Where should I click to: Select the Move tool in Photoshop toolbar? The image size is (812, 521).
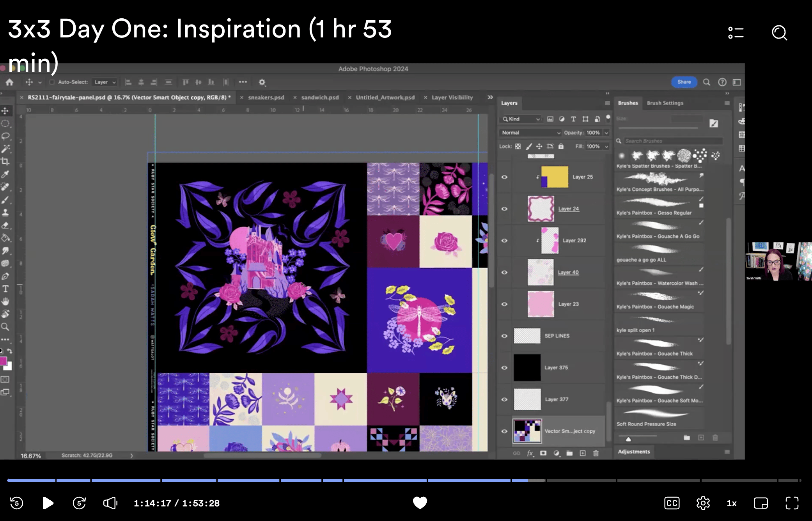click(5, 111)
